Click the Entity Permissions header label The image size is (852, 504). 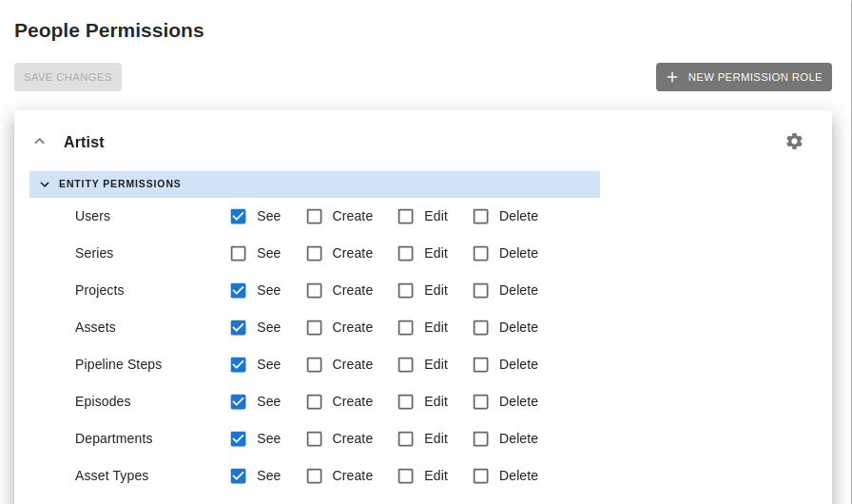coord(120,184)
